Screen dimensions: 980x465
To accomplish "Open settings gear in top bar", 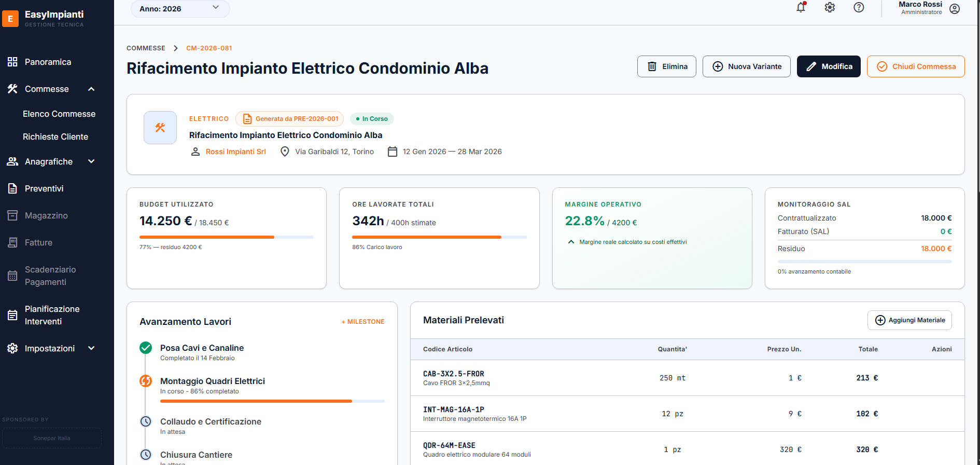I will [830, 7].
